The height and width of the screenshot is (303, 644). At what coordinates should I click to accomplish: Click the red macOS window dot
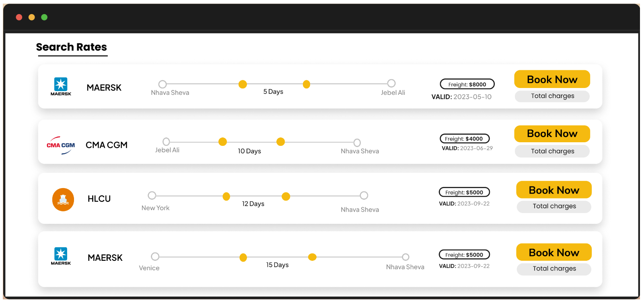pyautogui.click(x=19, y=17)
